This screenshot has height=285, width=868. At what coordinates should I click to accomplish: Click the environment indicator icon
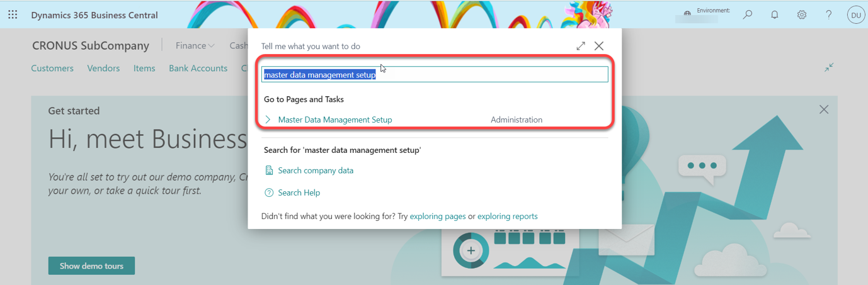(687, 13)
